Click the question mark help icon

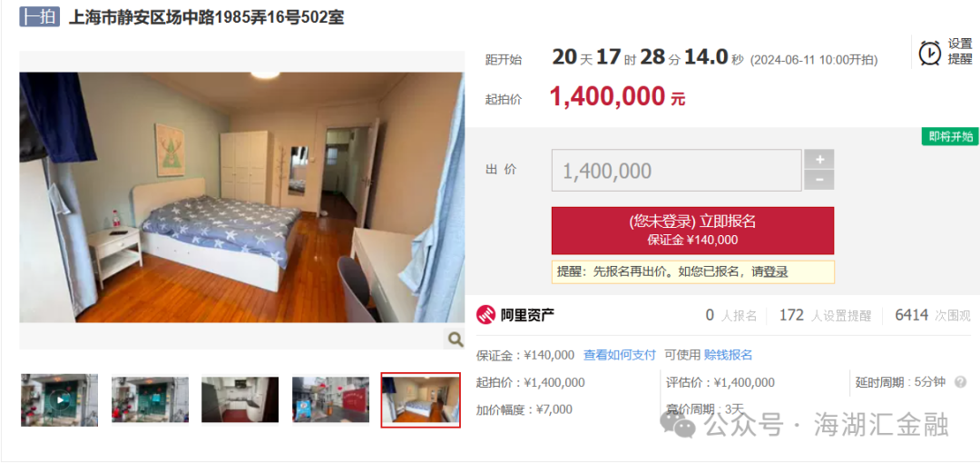coord(960,382)
